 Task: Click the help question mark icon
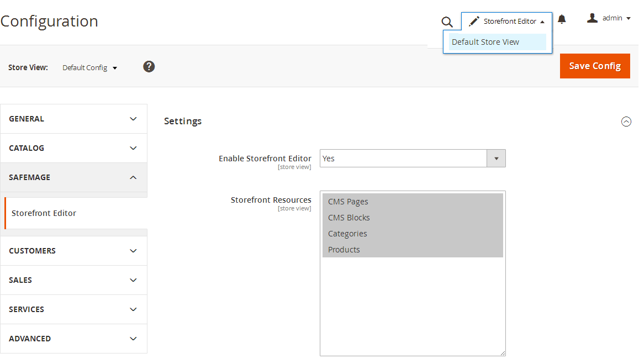(149, 67)
